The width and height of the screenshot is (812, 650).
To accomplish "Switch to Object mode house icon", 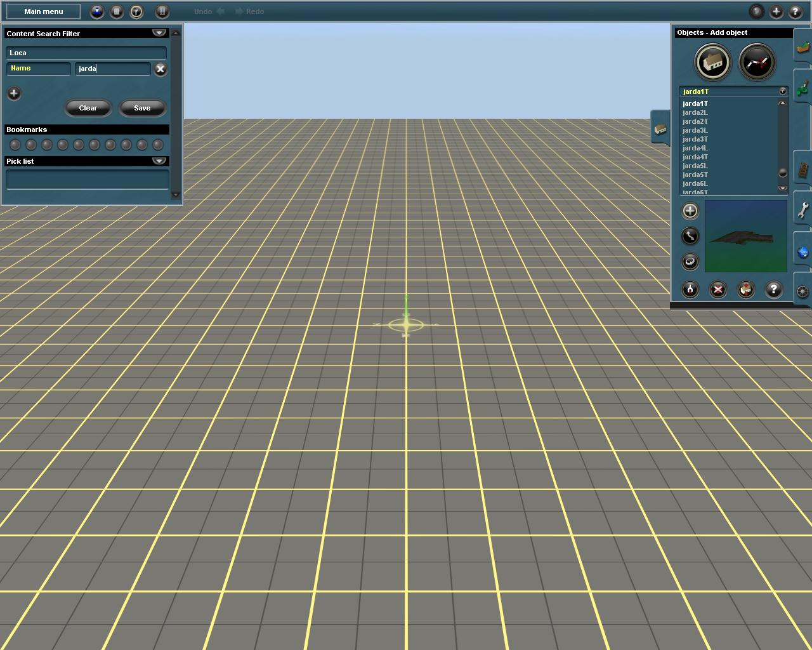I will (x=712, y=62).
